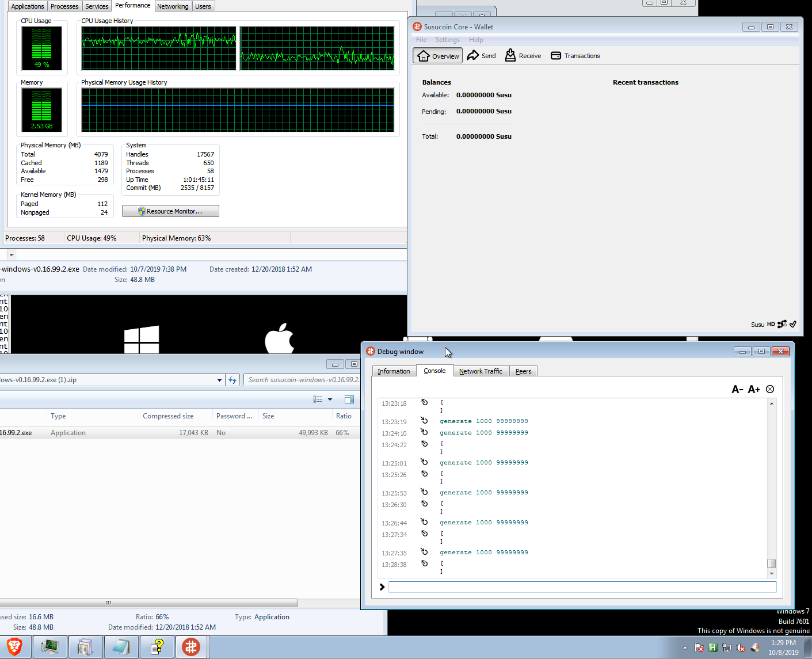Open the Peers tab in Debug window

click(523, 371)
